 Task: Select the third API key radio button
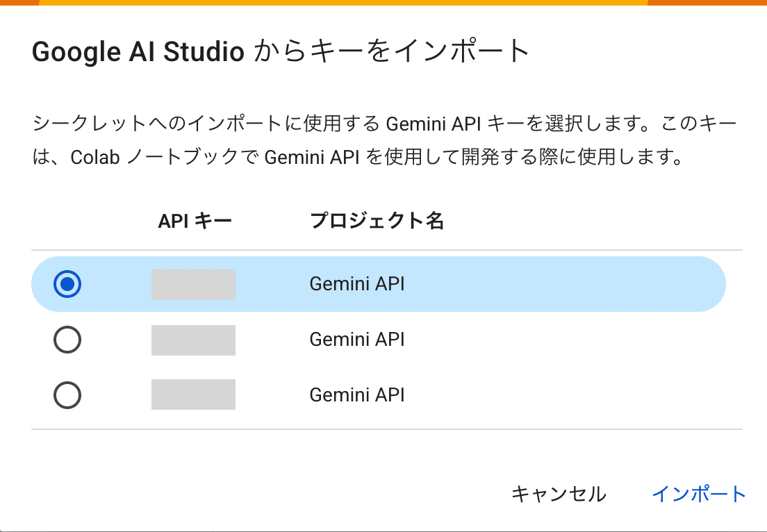tap(67, 394)
